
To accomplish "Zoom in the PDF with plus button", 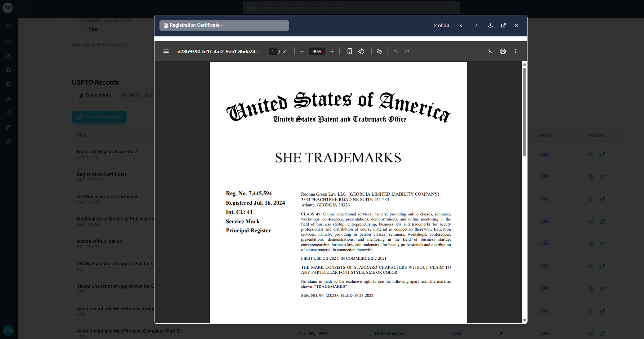I will pyautogui.click(x=332, y=51).
